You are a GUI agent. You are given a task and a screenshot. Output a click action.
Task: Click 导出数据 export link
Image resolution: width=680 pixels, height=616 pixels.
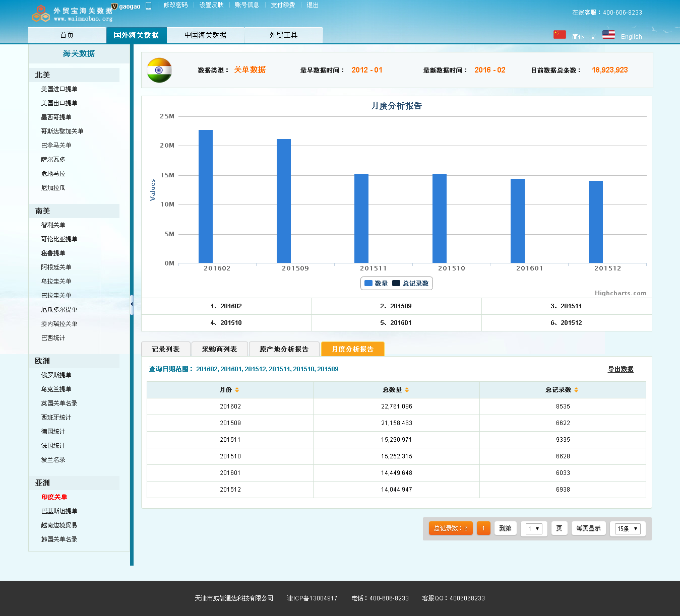pos(621,369)
